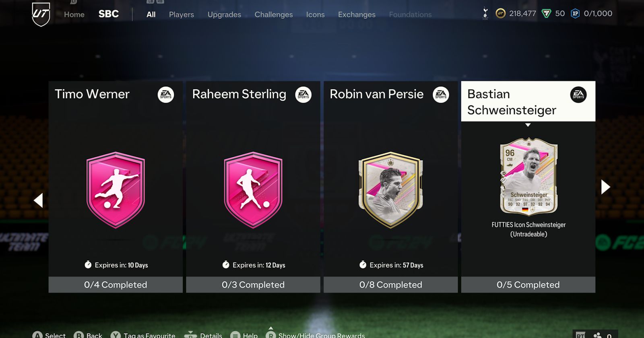Click 0/8 Completed progress bar
This screenshot has height=338, width=644.
[x=390, y=284]
